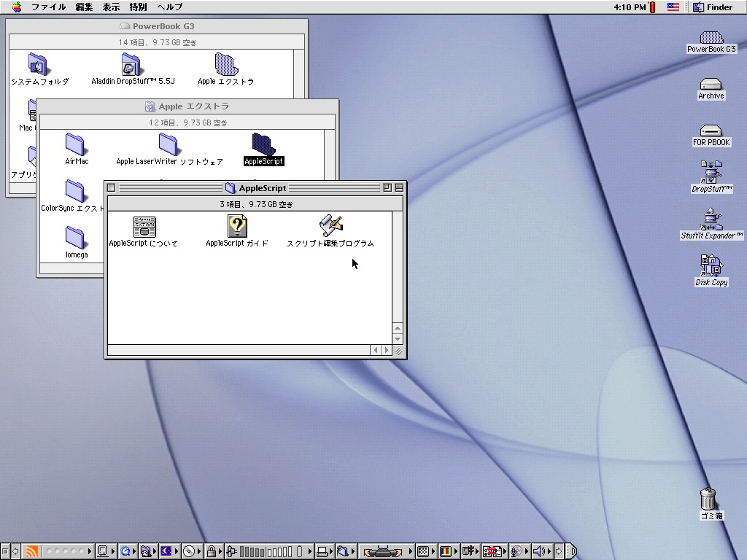Select the FOR PBOOK disk on the desktop
This screenshot has height=560, width=747.
tap(711, 131)
